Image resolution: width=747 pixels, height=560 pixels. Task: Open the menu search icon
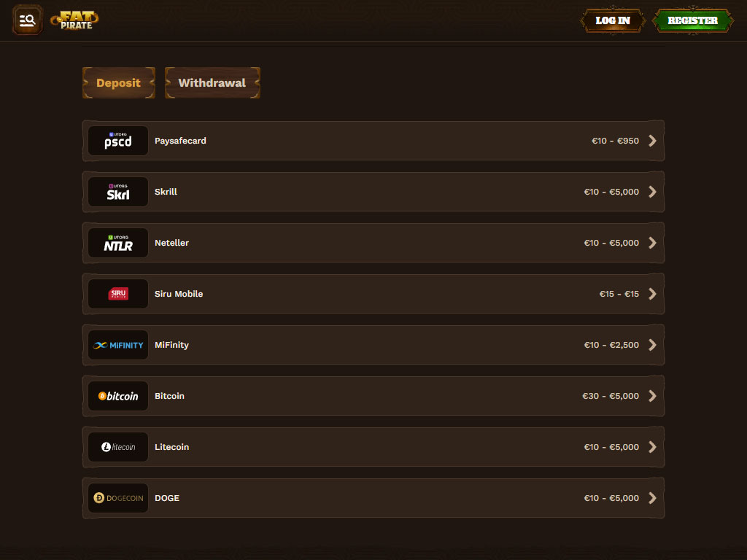tap(27, 20)
